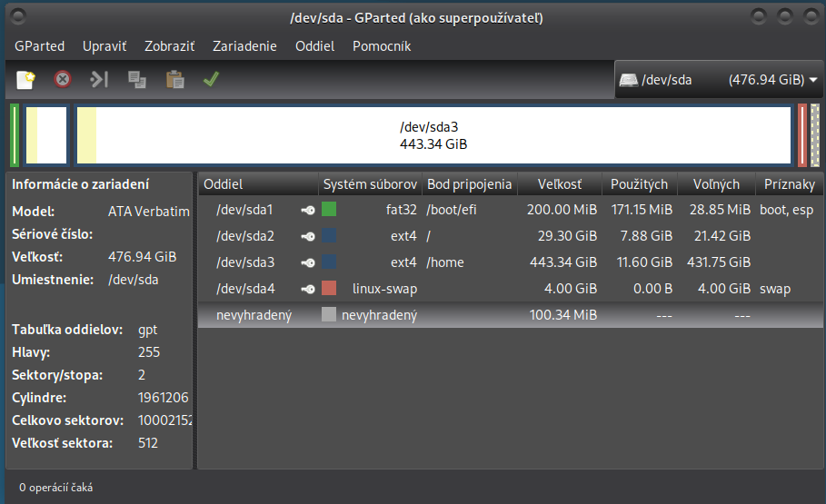Click the Copy partition toolbar icon
826x504 pixels.
click(137, 80)
